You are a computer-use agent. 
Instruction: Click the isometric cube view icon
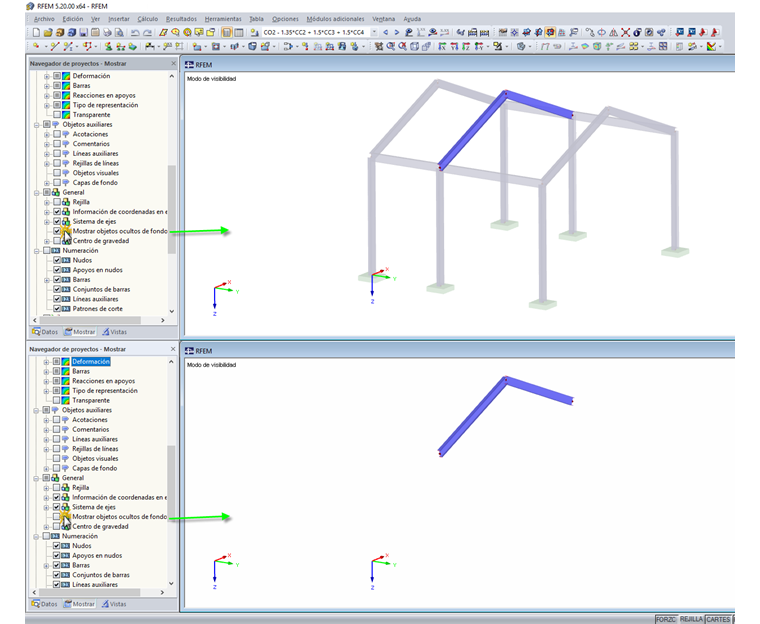coord(415,47)
